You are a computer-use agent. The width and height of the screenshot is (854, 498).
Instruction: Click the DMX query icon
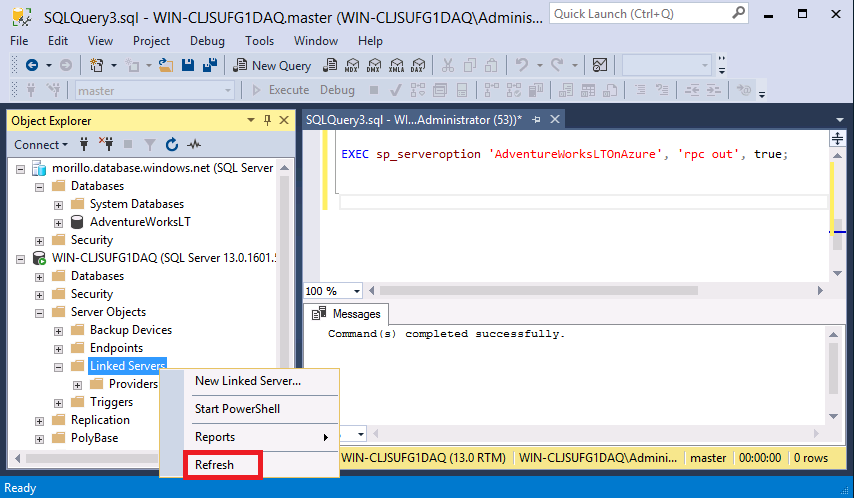point(374,65)
